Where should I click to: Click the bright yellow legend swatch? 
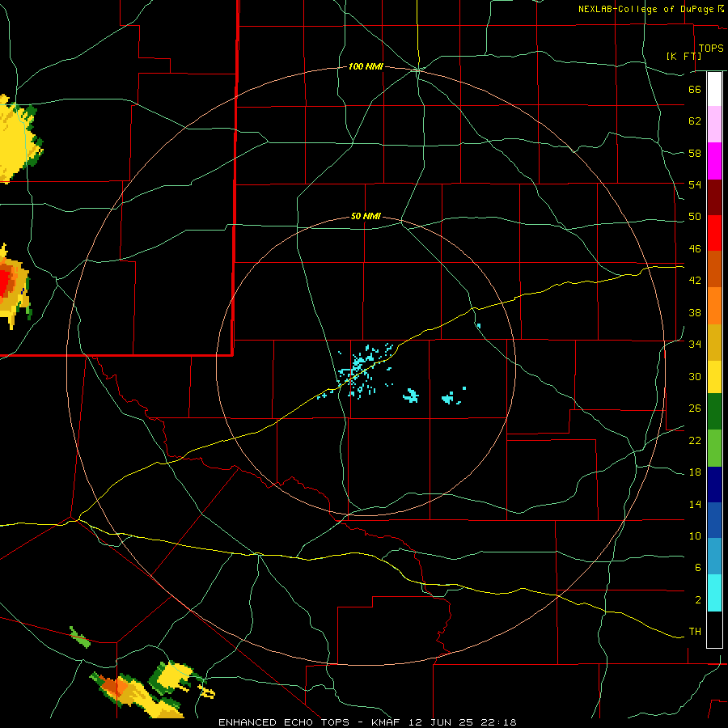pos(714,376)
